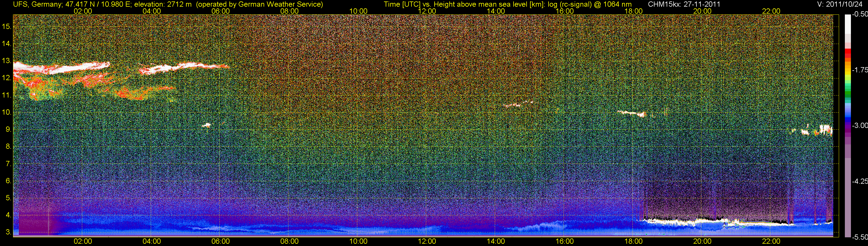
Task: Click "04:00" on the lower time axis
Action: coord(152,241)
